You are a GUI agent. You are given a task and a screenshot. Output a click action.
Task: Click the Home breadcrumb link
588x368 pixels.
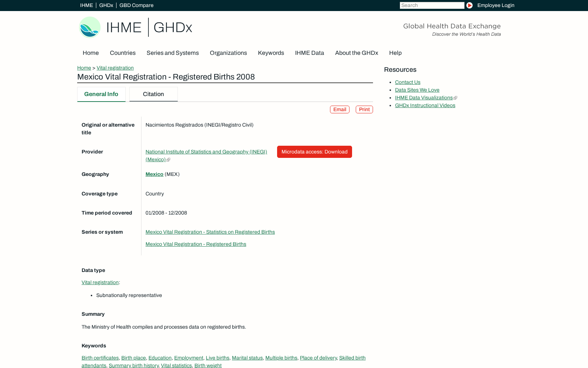(84, 68)
